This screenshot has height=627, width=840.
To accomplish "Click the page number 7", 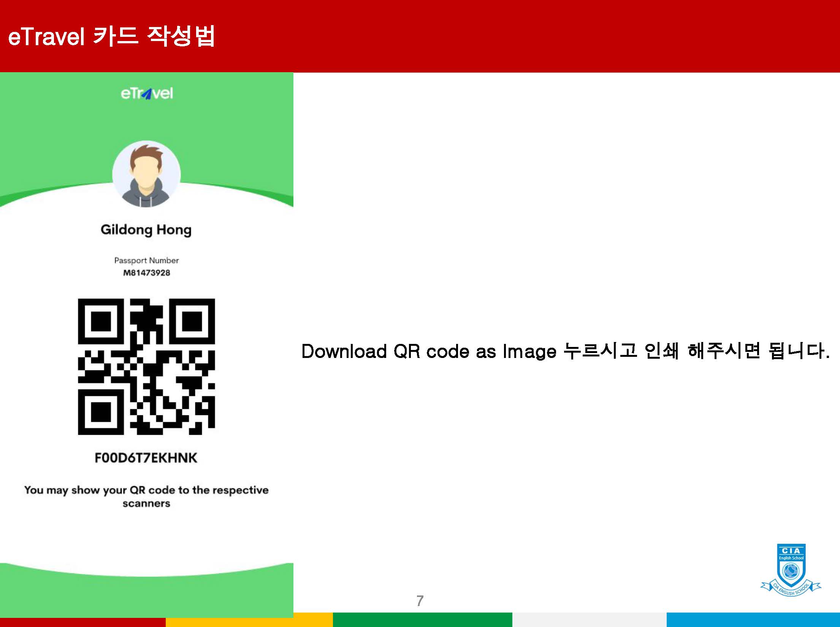I will [x=420, y=601].
